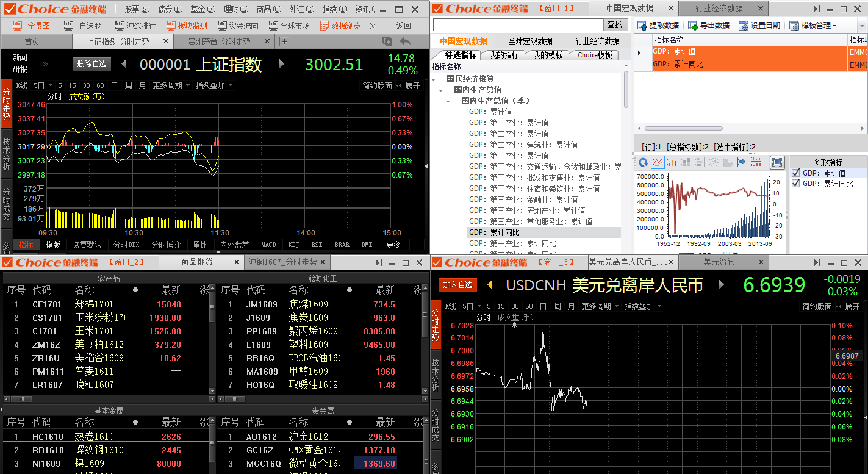This screenshot has width=868, height=474.
Task: Click the chart refresh icon
Action: (x=643, y=162)
